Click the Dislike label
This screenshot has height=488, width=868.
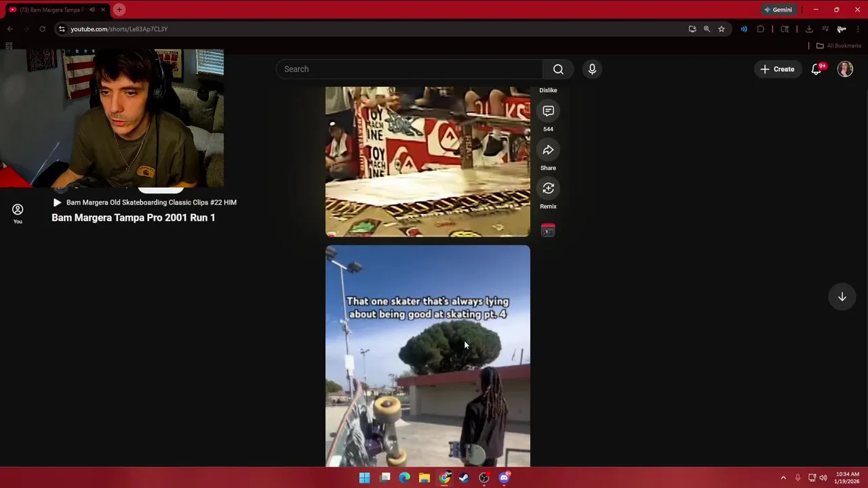(548, 90)
